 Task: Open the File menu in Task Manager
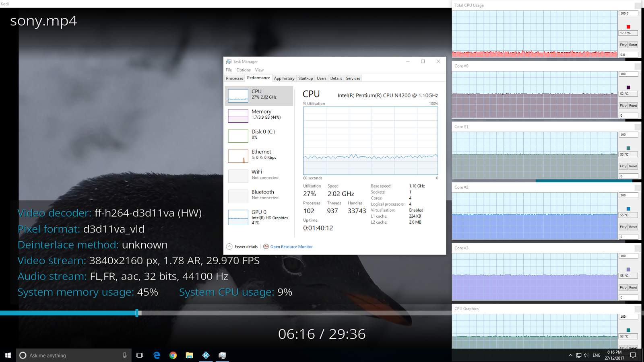coord(229,70)
